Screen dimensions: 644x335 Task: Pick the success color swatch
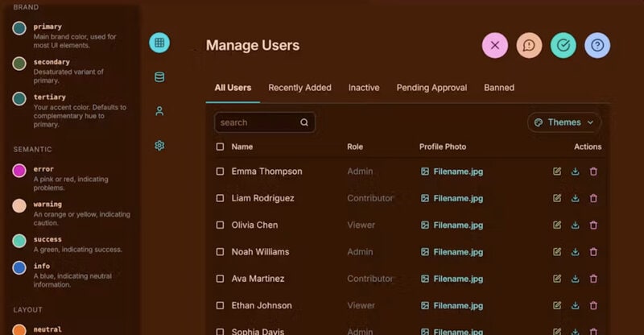(x=19, y=241)
